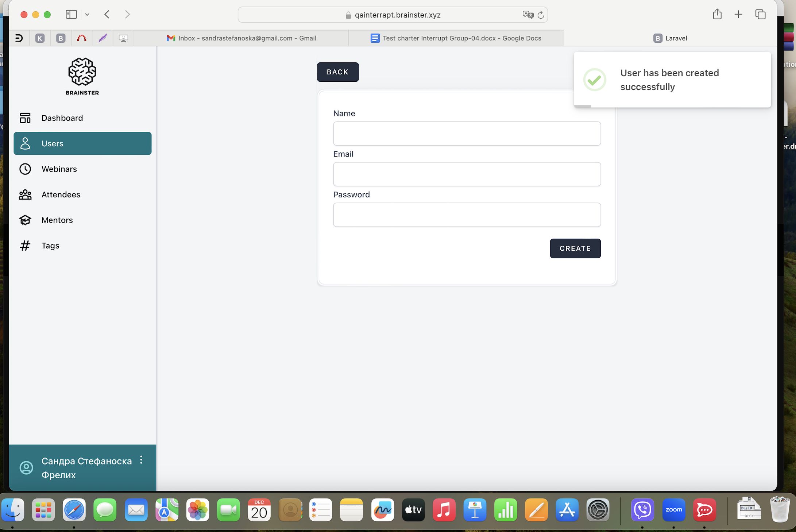Switch to the Test charter Google Docs tab
The width and height of the screenshot is (796, 532).
click(456, 38)
